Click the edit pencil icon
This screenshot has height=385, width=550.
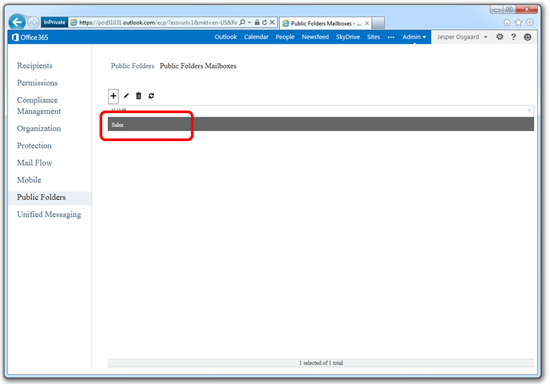126,96
